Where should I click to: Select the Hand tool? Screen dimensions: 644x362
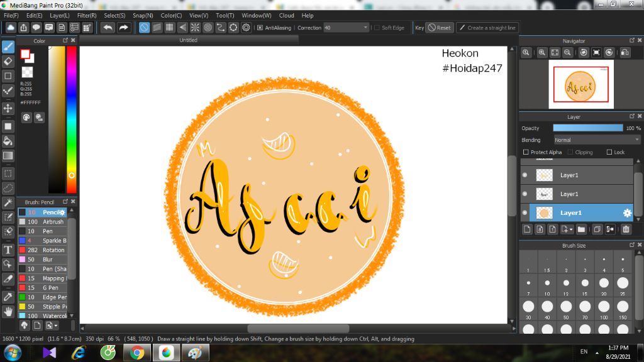coord(8,312)
